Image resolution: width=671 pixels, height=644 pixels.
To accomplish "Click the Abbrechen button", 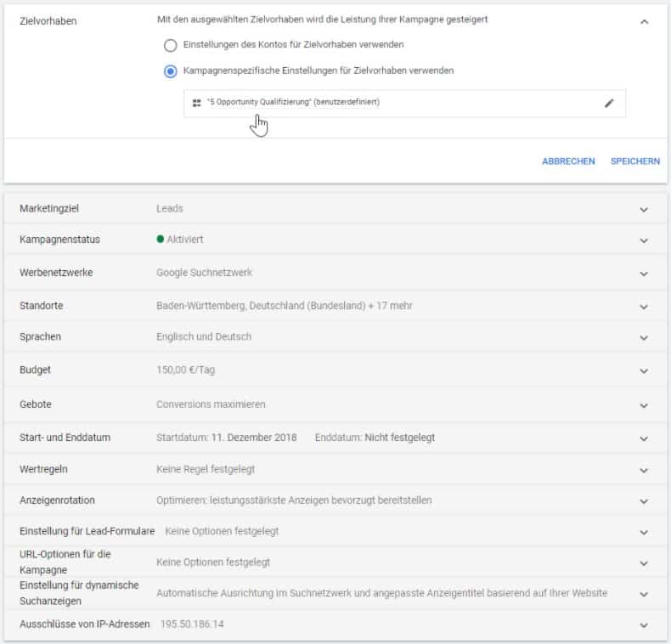I will 568,161.
